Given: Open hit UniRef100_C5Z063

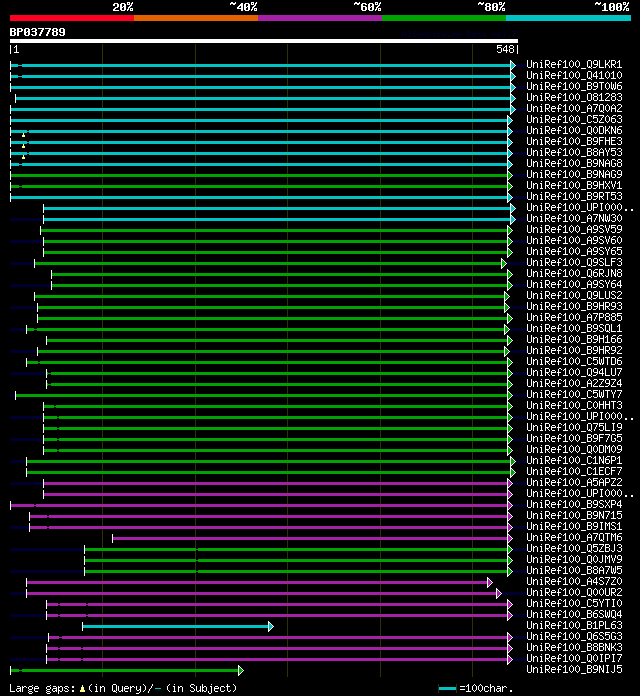Looking at the screenshot, I should tap(574, 119).
